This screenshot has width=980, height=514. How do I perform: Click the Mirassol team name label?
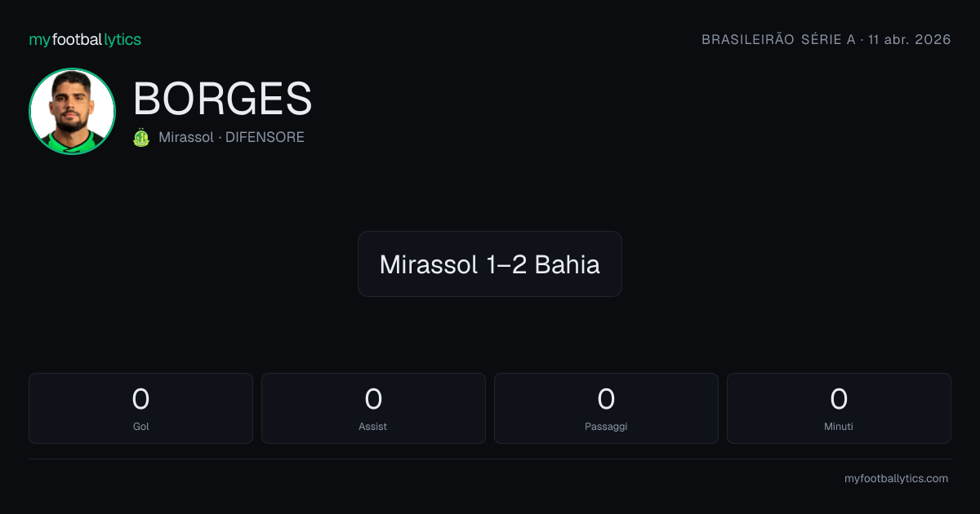[186, 138]
